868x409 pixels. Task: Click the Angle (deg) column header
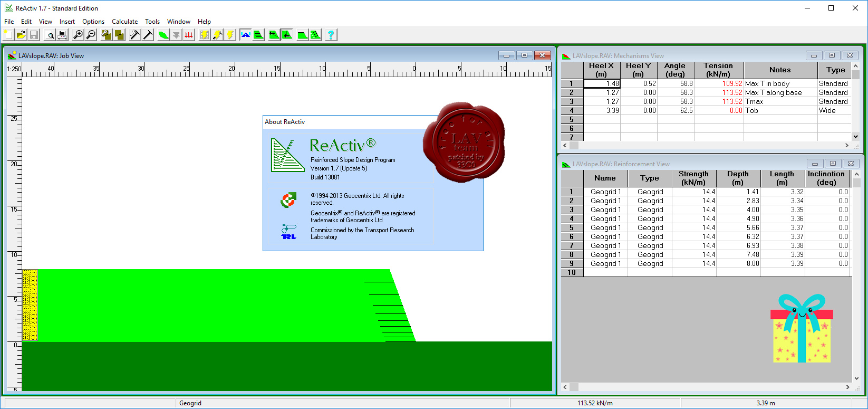click(x=676, y=70)
